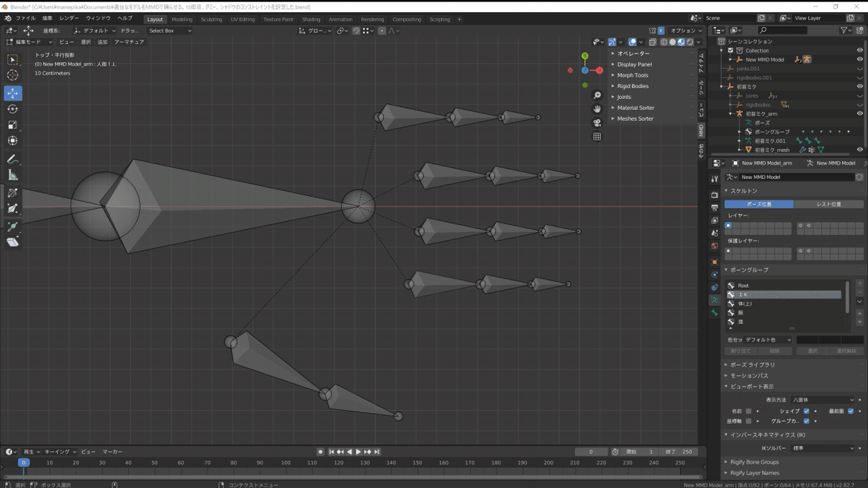
Task: Select the Bone Size tool
Action: click(x=12, y=208)
